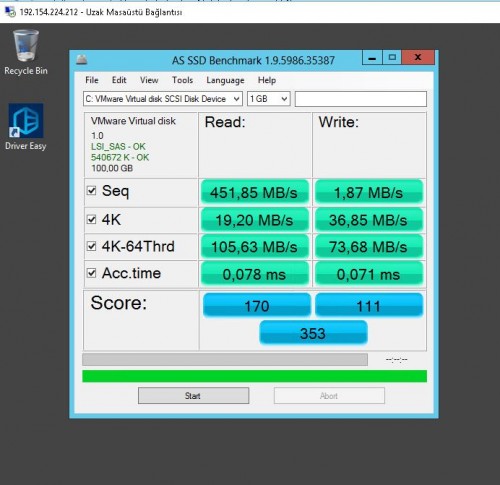Click the green overall progress bar
Image resolution: width=500 pixels, height=485 pixels.
[x=254, y=376]
